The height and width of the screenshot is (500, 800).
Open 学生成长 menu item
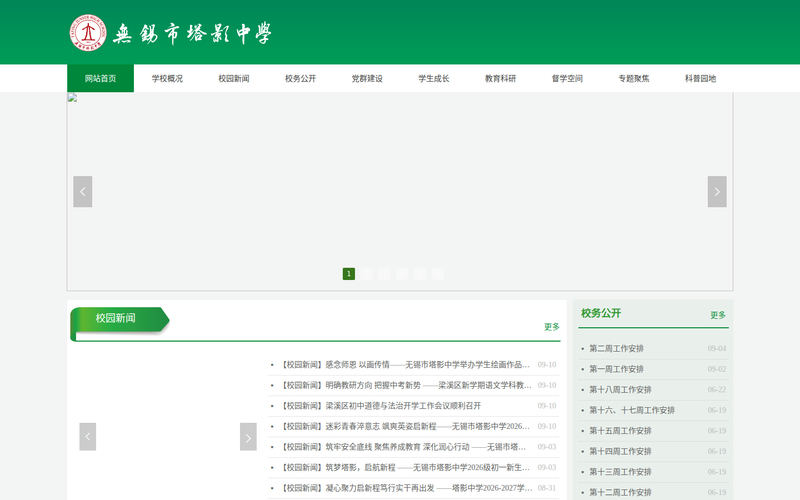(434, 78)
